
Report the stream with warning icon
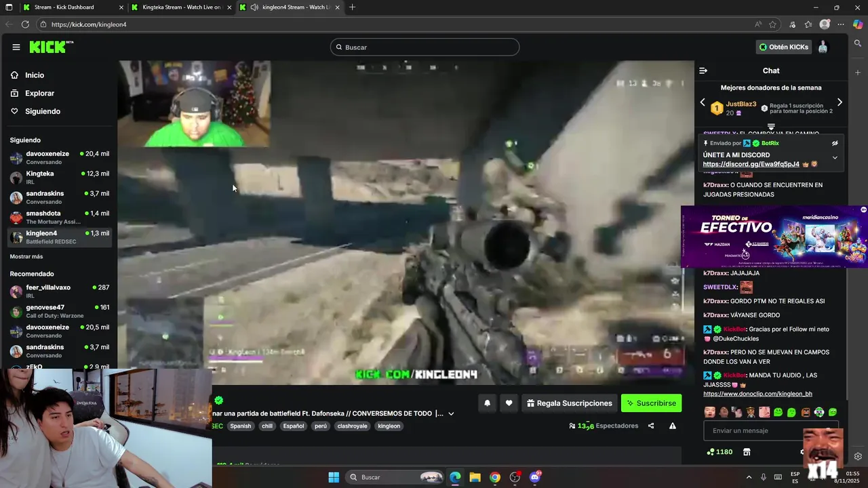click(672, 426)
